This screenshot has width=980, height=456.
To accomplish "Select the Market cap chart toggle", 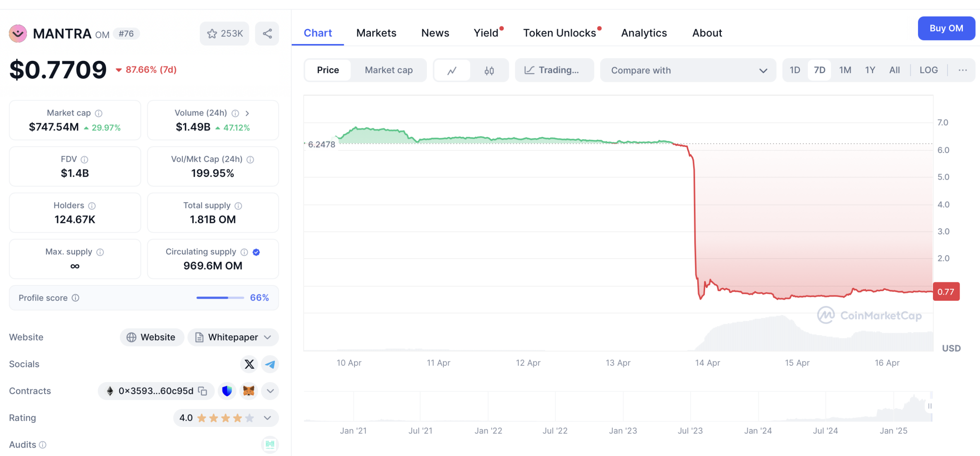I will [x=388, y=70].
